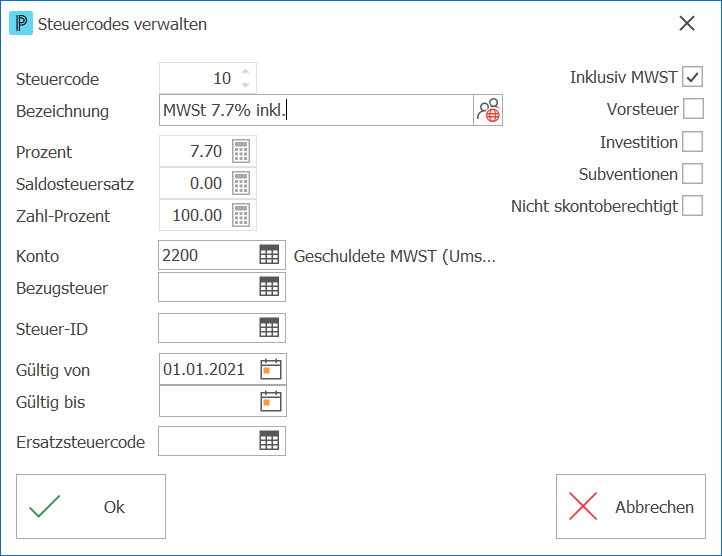Click the Saldosteuersatz value 0.00
This screenshot has width=722, height=556.
click(206, 183)
